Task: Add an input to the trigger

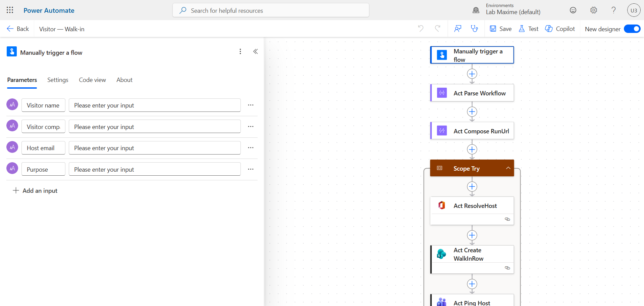Action: click(35, 191)
